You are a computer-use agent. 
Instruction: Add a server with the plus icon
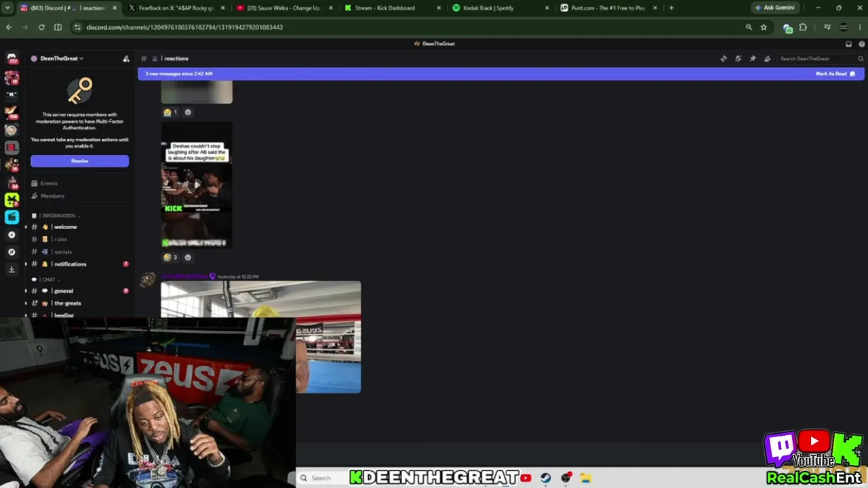pos(12,235)
